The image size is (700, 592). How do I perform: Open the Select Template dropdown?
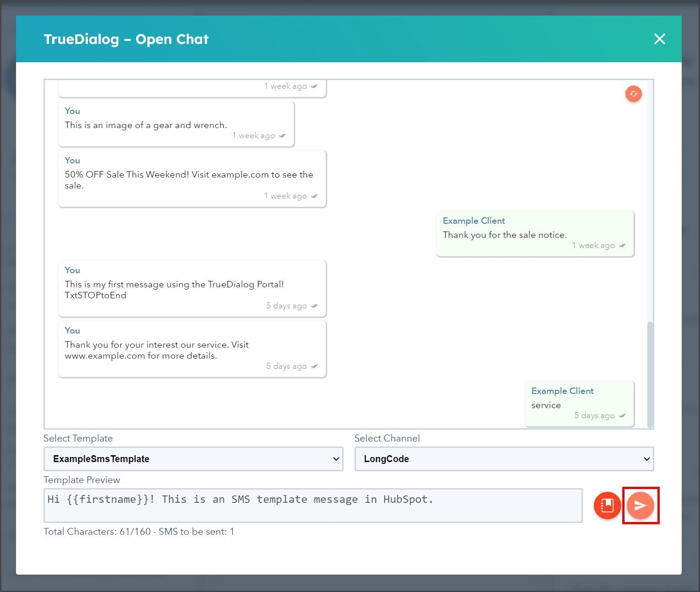[x=194, y=459]
